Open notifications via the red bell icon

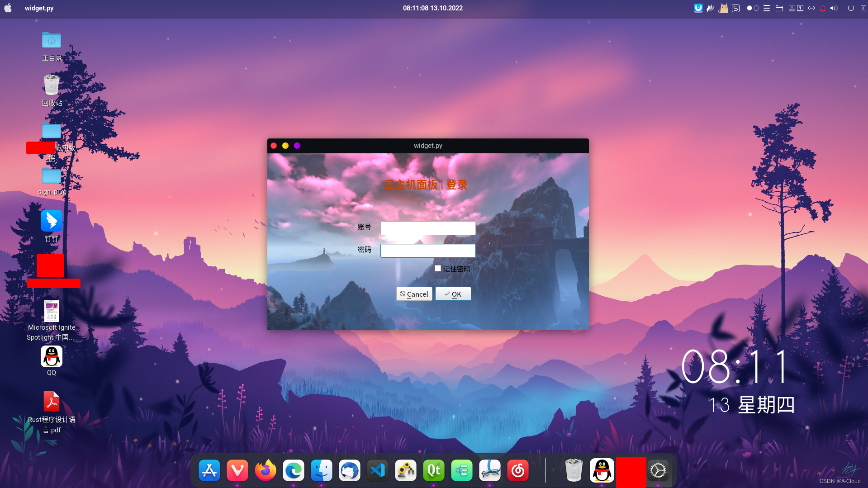823,8
